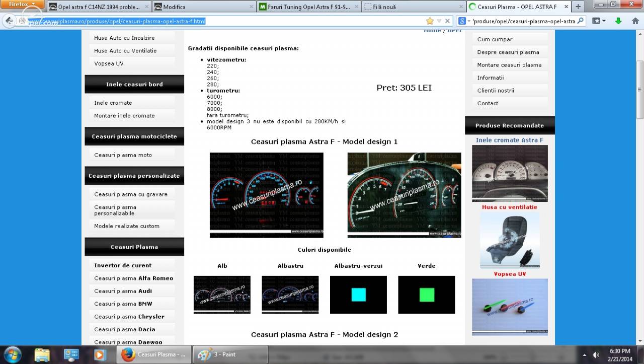Open the downloads green arrow
Viewport: 644px width, 364px height.
618,21
